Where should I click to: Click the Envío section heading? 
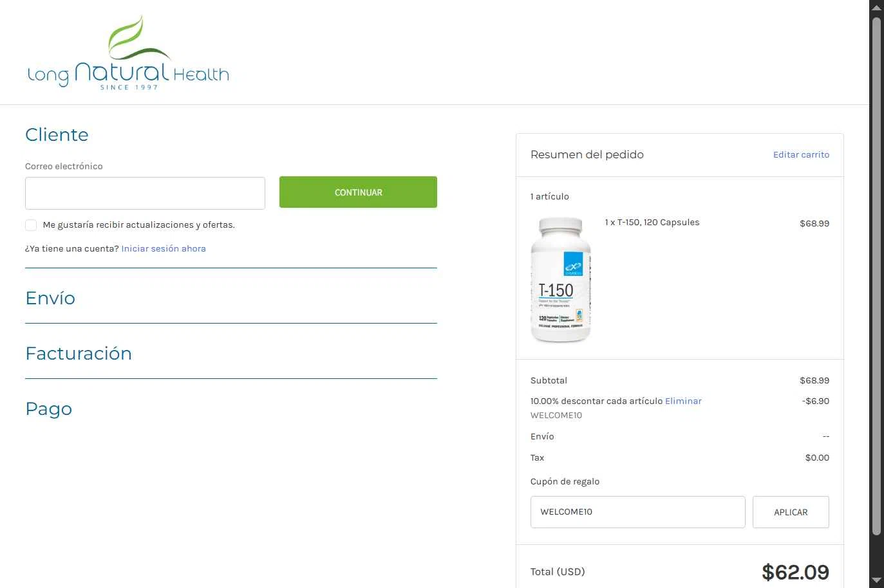50,298
